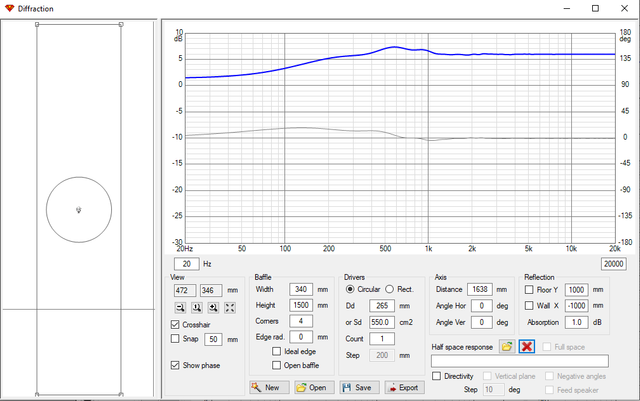Save the baffle project
This screenshot has height=401, width=640.
[x=359, y=388]
